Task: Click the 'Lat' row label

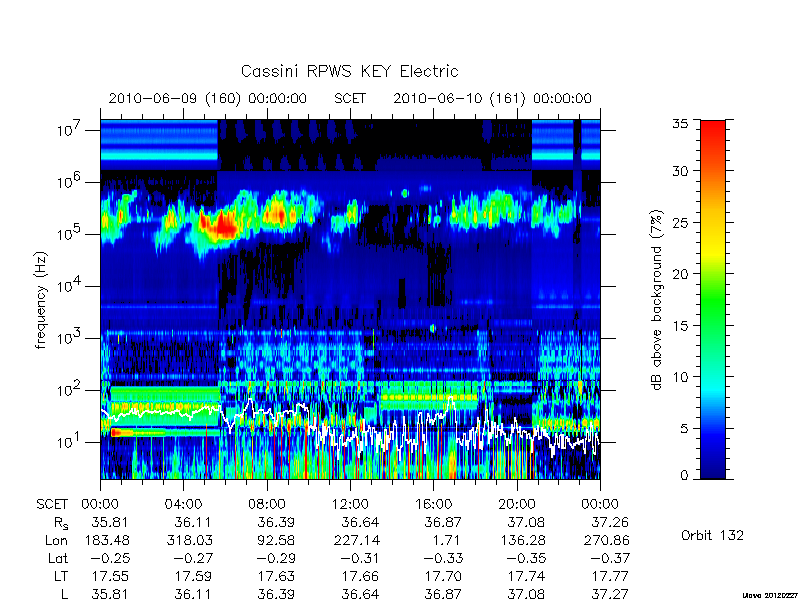Action: pos(58,558)
